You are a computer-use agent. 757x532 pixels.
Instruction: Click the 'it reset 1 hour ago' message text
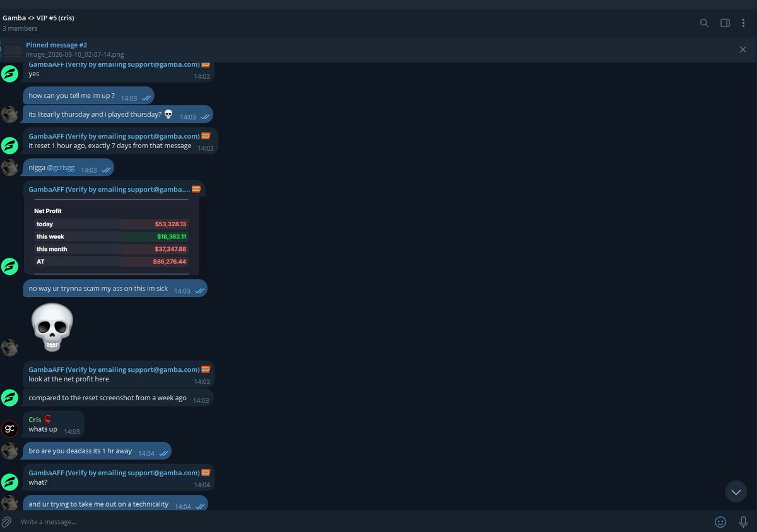click(110, 146)
